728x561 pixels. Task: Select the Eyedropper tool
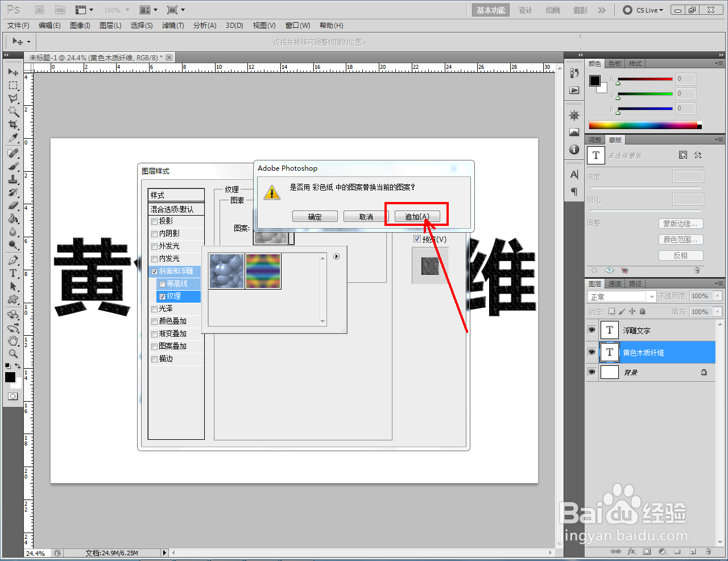pyautogui.click(x=13, y=138)
